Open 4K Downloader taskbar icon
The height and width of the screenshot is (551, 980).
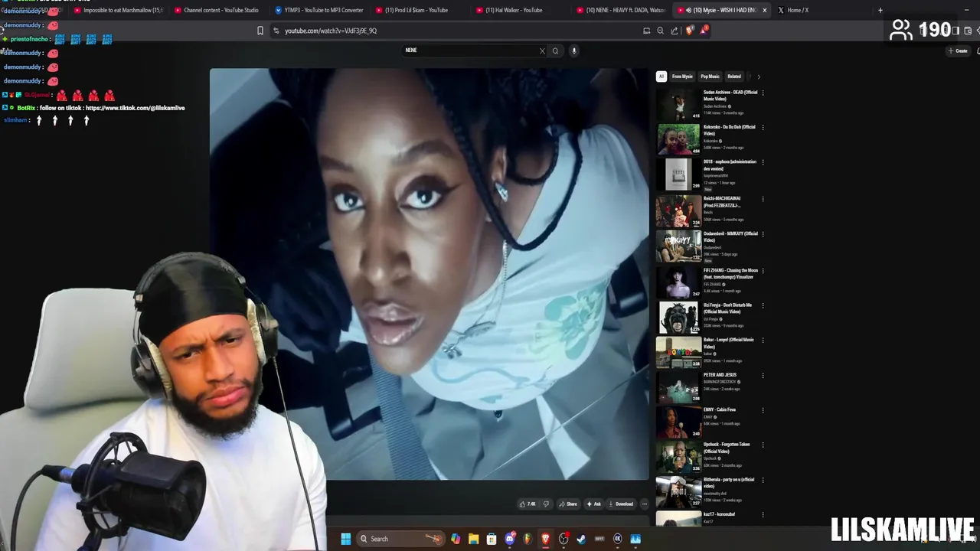click(x=617, y=539)
